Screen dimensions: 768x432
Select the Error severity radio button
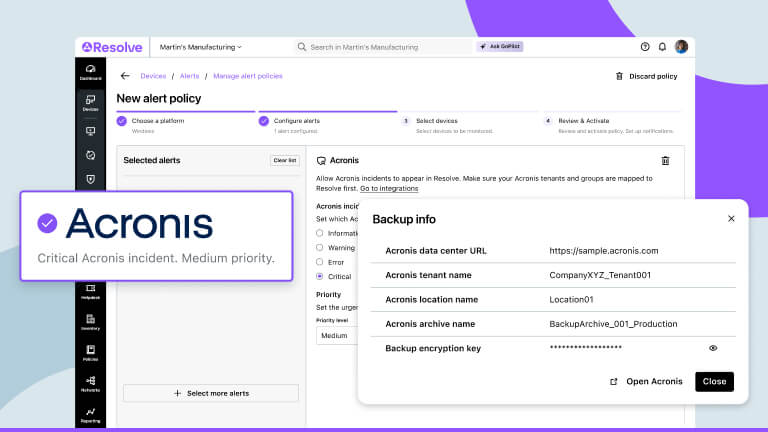[319, 262]
